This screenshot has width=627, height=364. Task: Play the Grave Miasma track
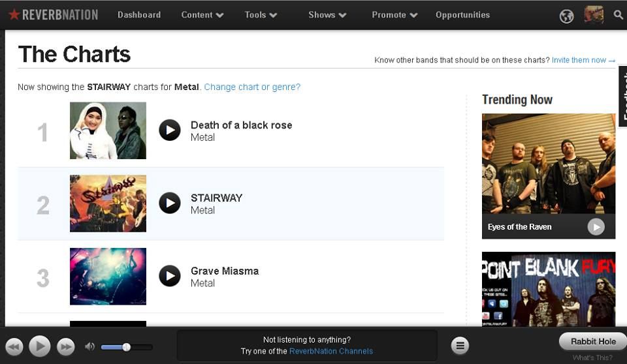point(170,276)
